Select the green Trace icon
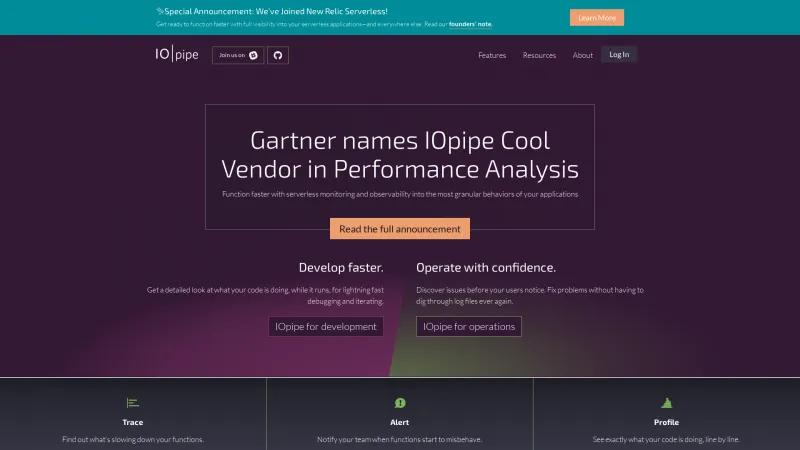 133,403
